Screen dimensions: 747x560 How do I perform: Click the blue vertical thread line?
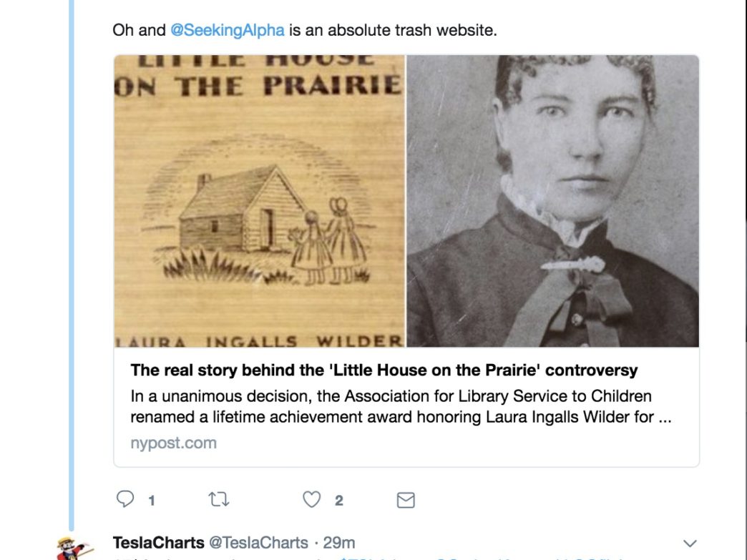[72, 265]
